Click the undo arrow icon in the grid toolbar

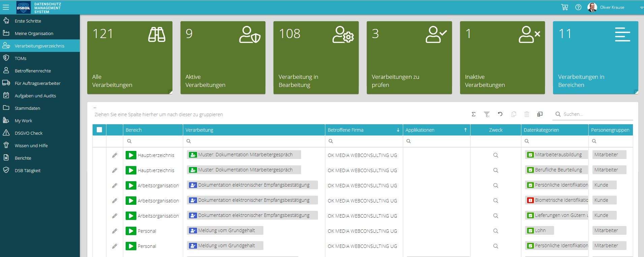[500, 114]
